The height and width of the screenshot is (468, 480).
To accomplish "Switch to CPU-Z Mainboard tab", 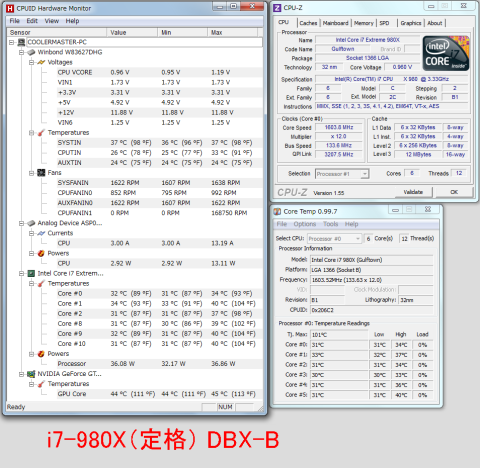I will 335,23.
